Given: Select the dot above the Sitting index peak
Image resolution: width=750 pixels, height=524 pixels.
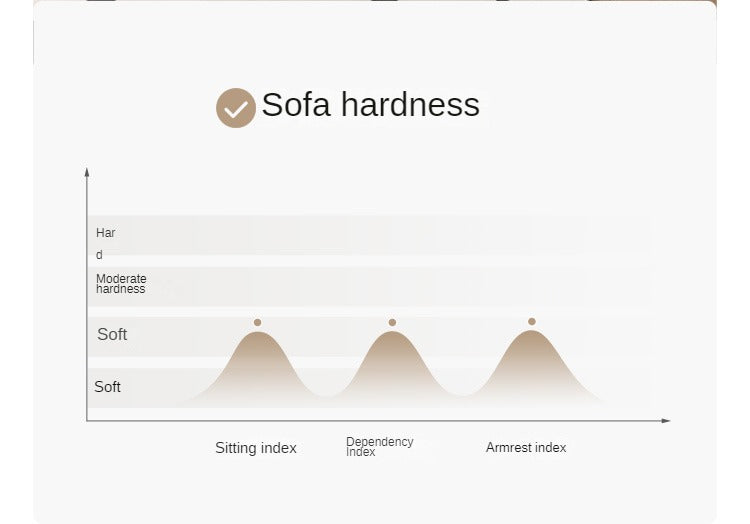Looking at the screenshot, I should coord(257,322).
